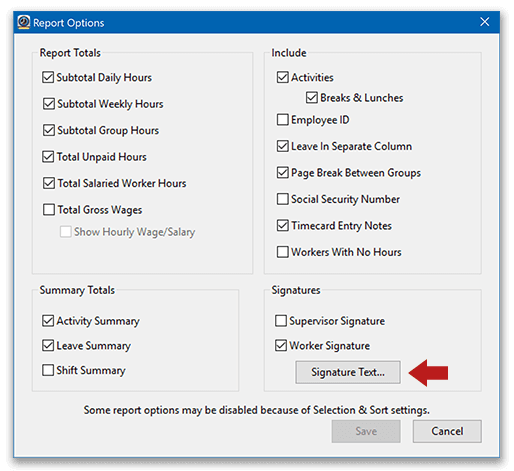Check Supervisor Signature option

tap(281, 321)
